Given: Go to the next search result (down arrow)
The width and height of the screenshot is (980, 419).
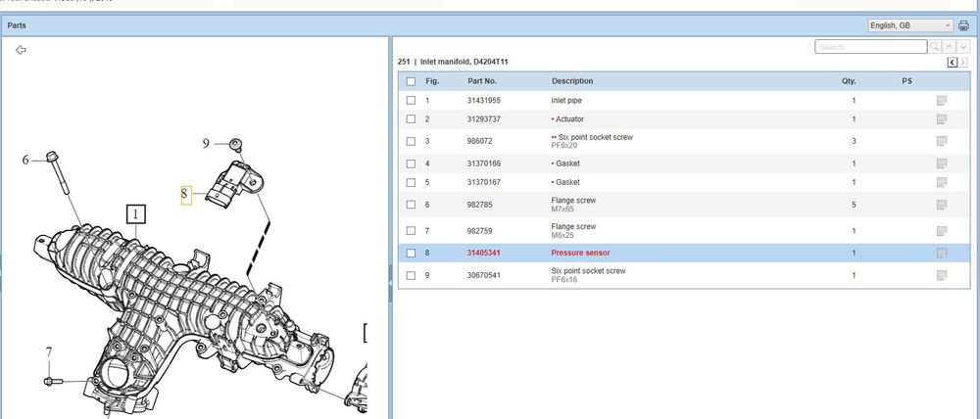Looking at the screenshot, I should 962,47.
